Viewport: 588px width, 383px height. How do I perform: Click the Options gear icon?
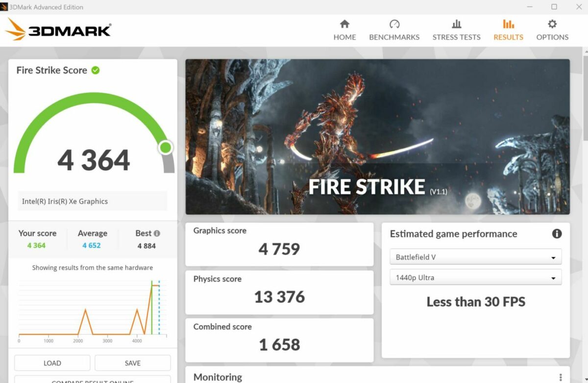coord(552,24)
